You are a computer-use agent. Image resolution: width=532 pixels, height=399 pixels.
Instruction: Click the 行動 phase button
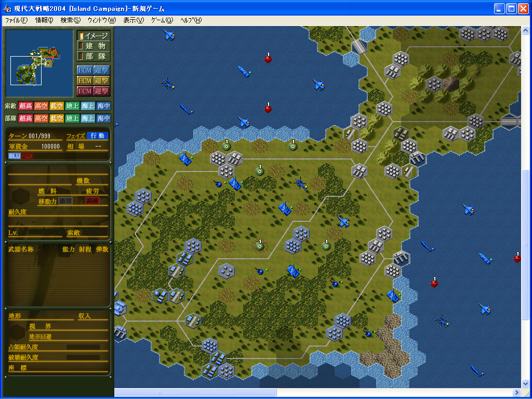click(97, 136)
